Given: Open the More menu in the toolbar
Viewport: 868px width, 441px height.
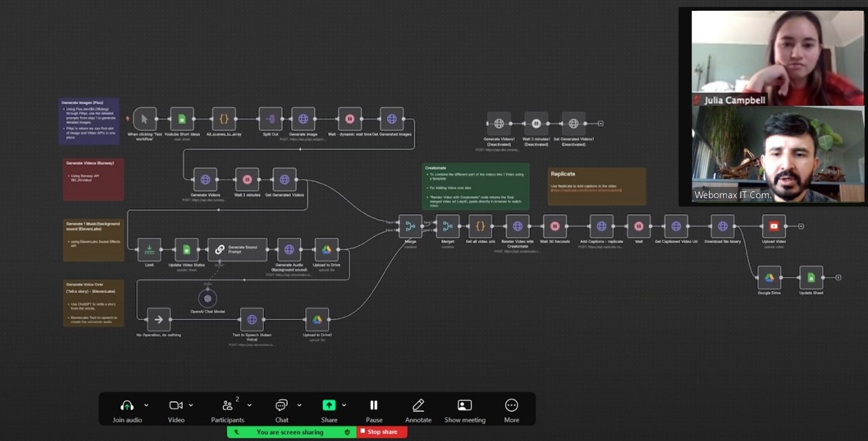Looking at the screenshot, I should (x=511, y=405).
